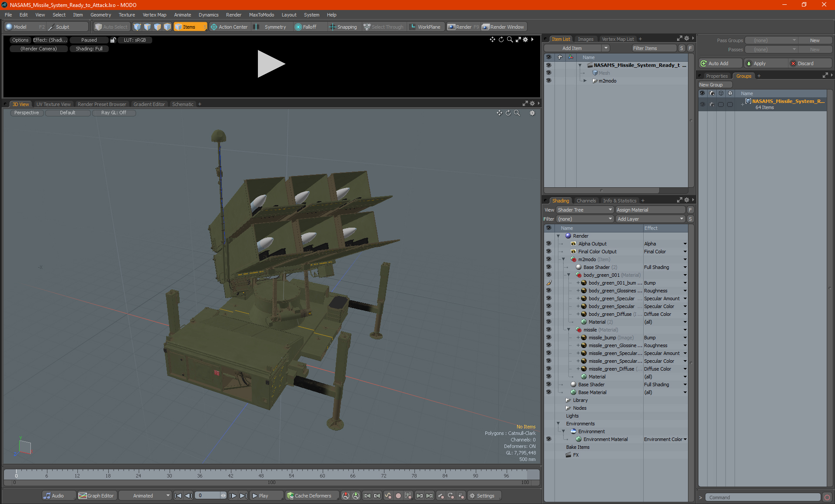The image size is (835, 504).
Task: Collapse the Render tree node
Action: (x=558, y=236)
